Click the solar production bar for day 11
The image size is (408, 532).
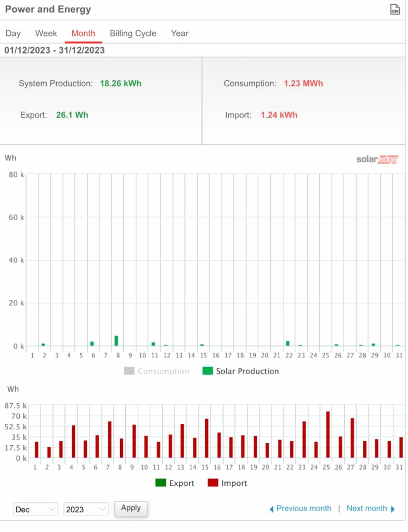pos(153,344)
